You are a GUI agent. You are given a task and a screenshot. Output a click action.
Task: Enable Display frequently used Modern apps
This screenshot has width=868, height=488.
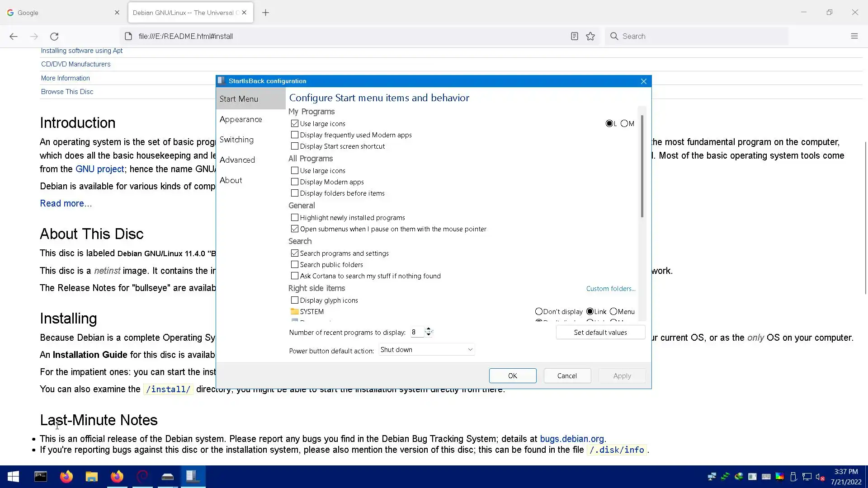[x=295, y=135]
